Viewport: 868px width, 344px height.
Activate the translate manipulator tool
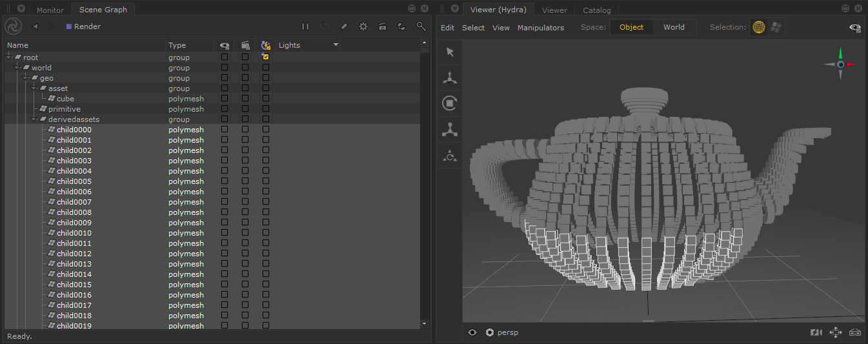[450, 78]
